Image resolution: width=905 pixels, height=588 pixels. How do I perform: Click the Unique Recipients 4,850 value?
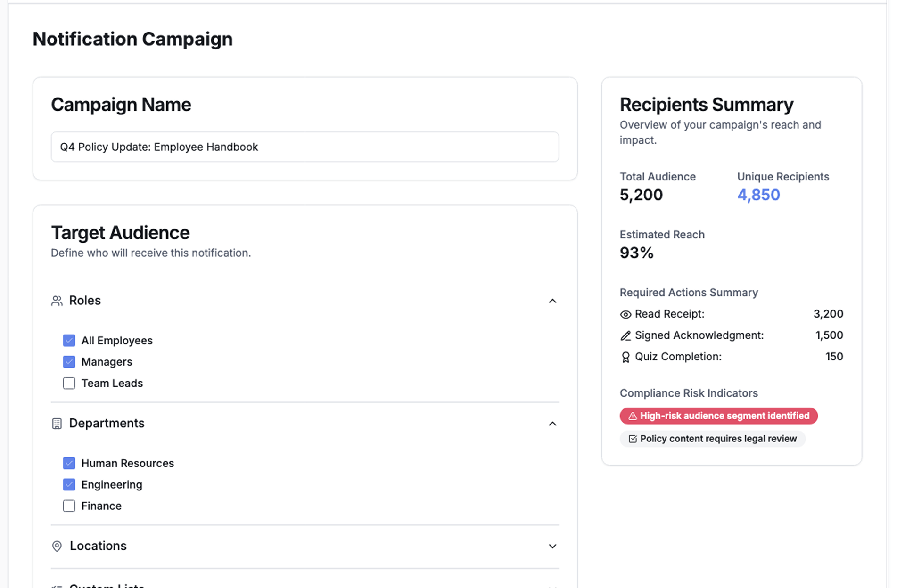(x=758, y=195)
